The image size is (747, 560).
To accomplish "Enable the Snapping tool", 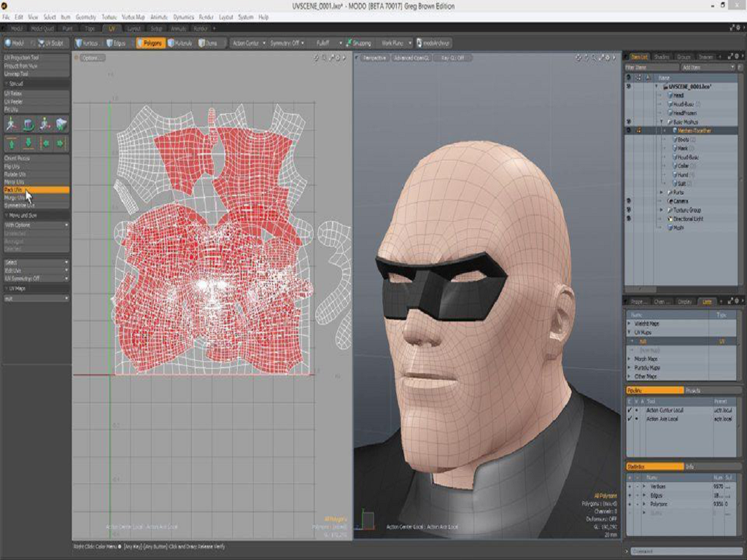I will (358, 43).
